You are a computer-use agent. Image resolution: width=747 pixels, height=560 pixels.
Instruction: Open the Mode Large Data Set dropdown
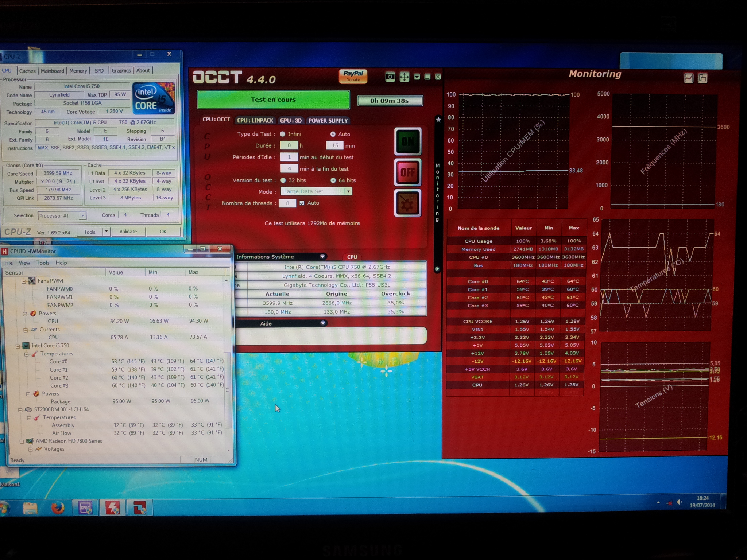(348, 191)
